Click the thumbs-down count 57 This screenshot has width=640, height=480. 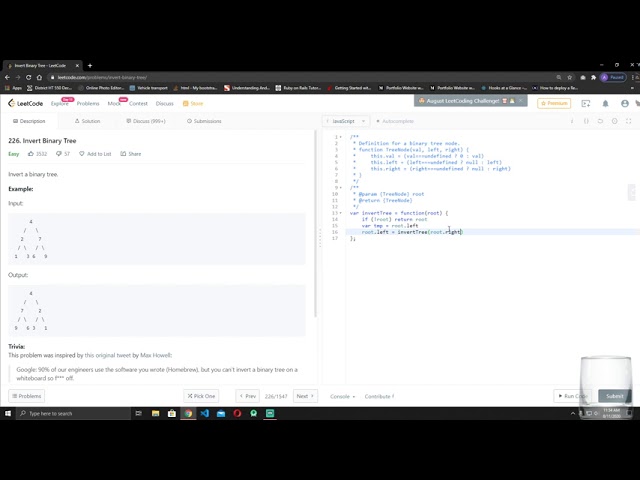click(x=63, y=154)
